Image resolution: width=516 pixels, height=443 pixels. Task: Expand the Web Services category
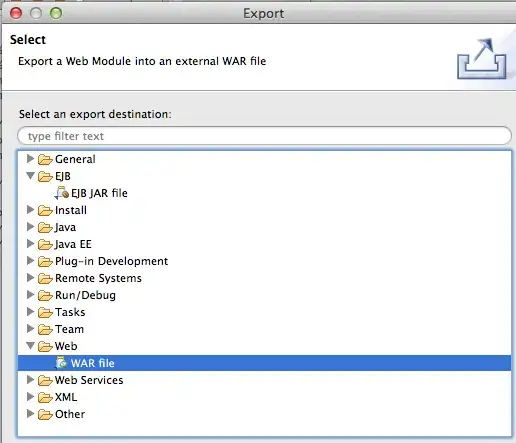(x=30, y=380)
